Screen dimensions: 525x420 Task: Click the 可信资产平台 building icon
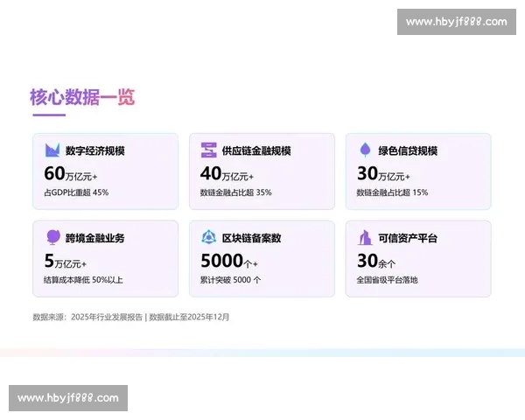(365, 237)
